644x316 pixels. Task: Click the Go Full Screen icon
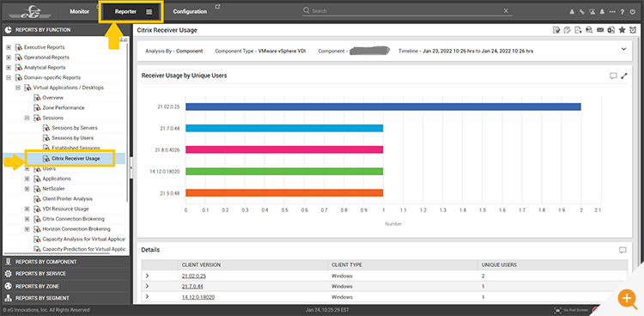point(557,310)
